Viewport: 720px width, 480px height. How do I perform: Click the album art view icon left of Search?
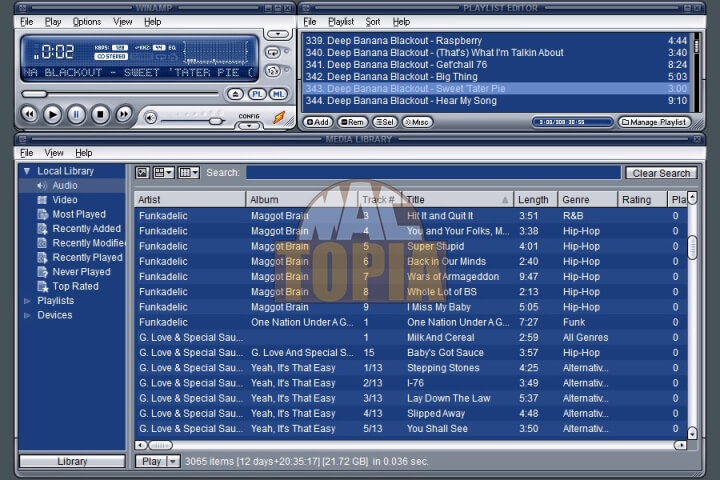(142, 173)
